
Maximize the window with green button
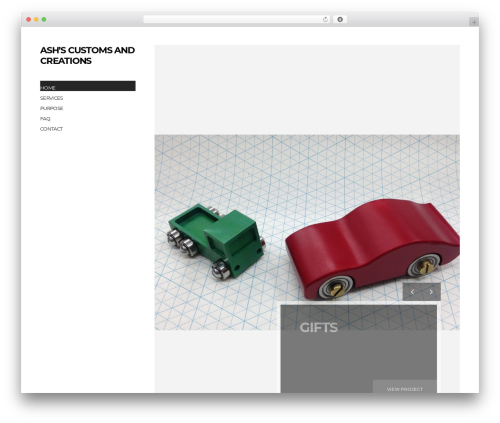point(44,19)
